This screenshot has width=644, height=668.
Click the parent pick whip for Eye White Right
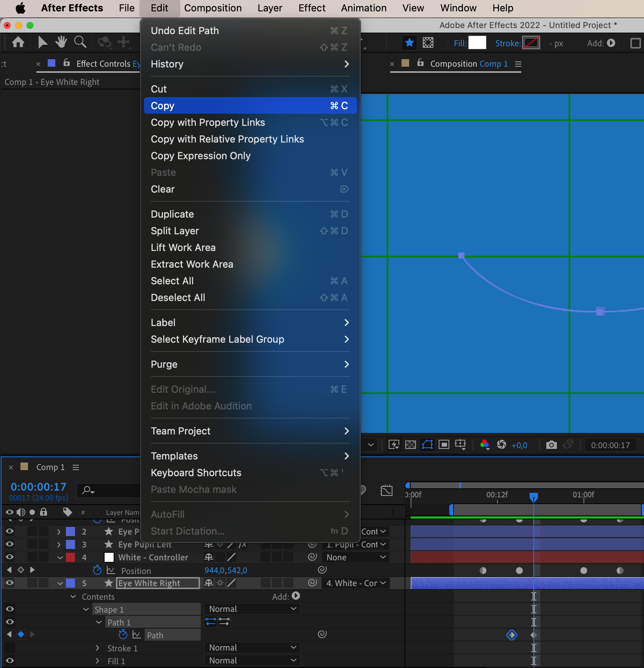point(312,583)
